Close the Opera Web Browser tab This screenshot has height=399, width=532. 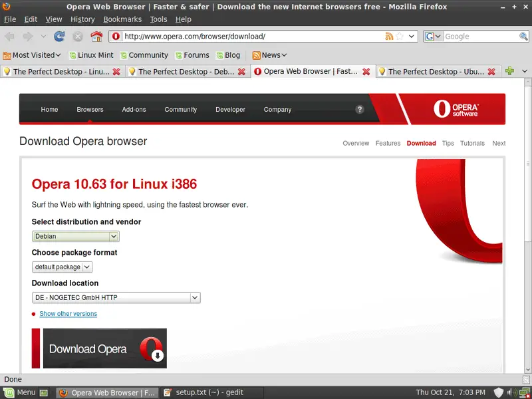(366, 72)
